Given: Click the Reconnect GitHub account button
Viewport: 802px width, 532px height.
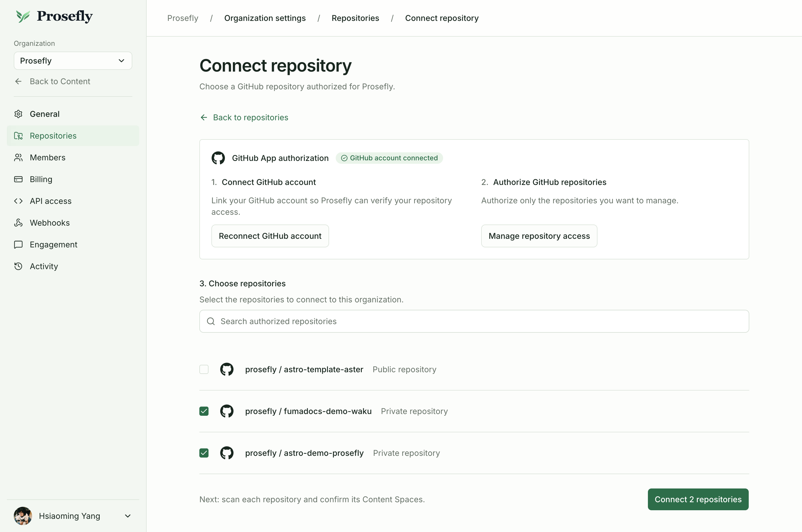Looking at the screenshot, I should (x=270, y=236).
